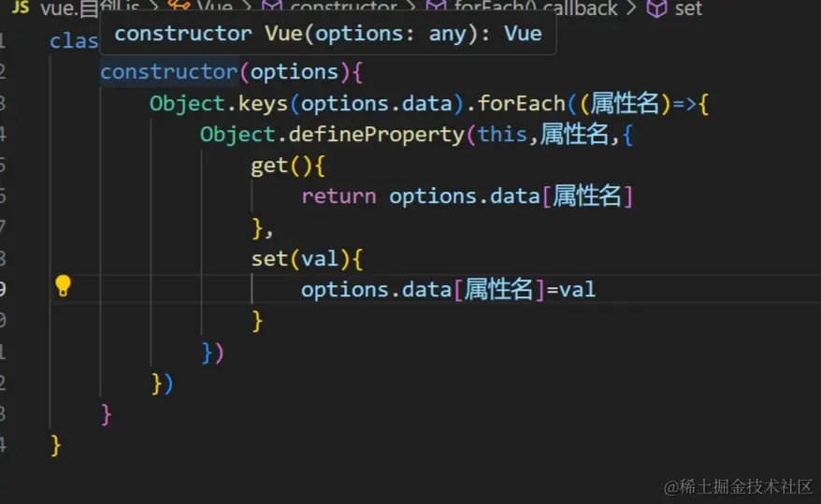Select the 'set' breadcrumb item
This screenshot has width=821, height=504.
click(x=688, y=7)
